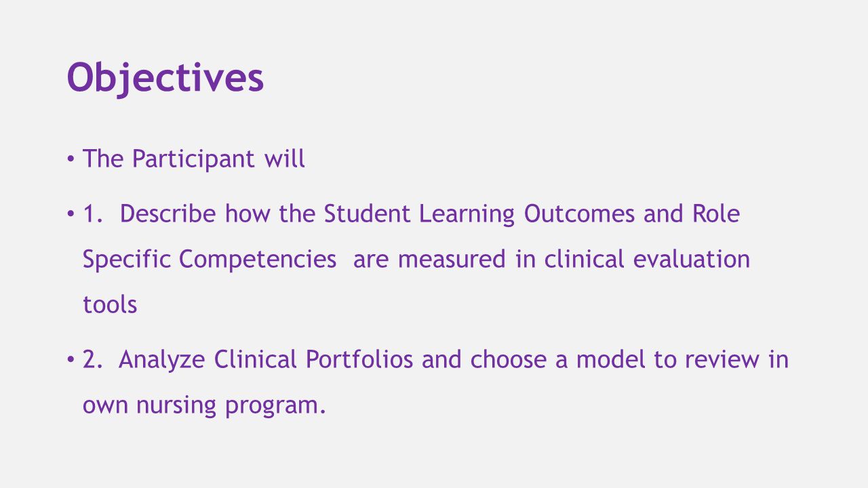The width and height of the screenshot is (868, 488).
Task: Click the word 'tools' in objective 1
Action: coord(110,304)
